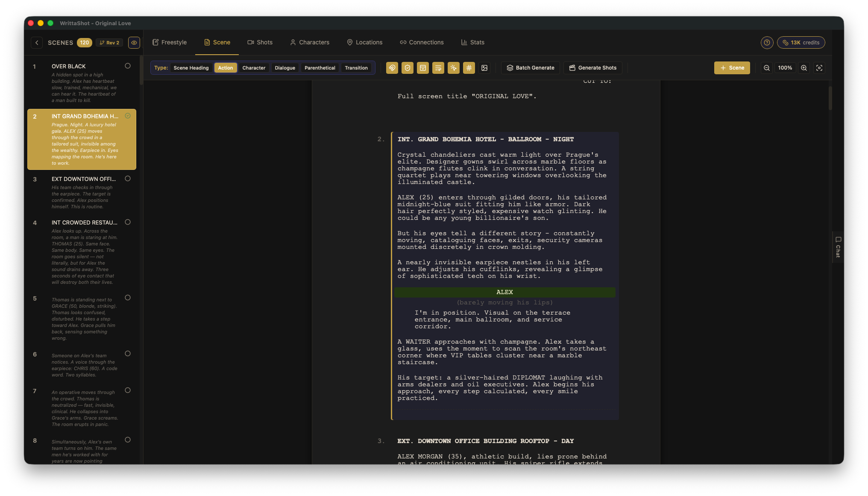Image resolution: width=868 pixels, height=496 pixels.
Task: Open the 100% zoom level selector
Action: click(x=785, y=67)
